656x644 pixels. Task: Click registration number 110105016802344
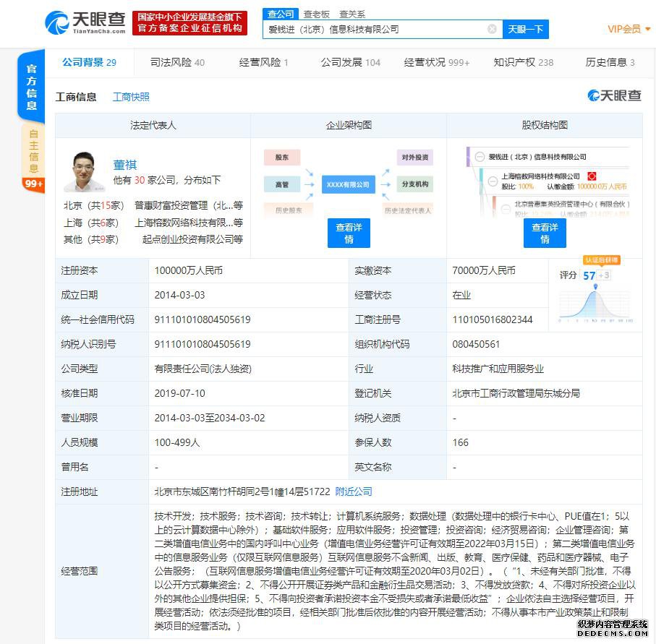tap(492, 319)
